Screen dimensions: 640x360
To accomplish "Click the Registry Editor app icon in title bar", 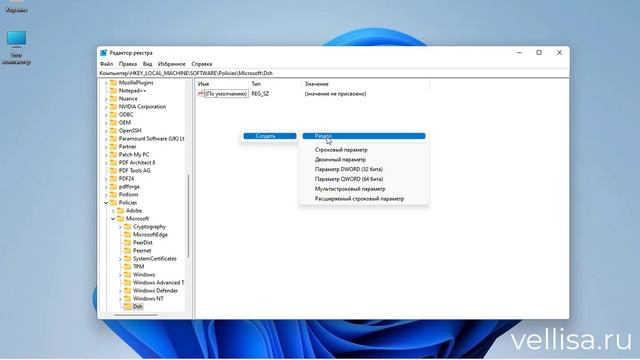I will (x=104, y=53).
